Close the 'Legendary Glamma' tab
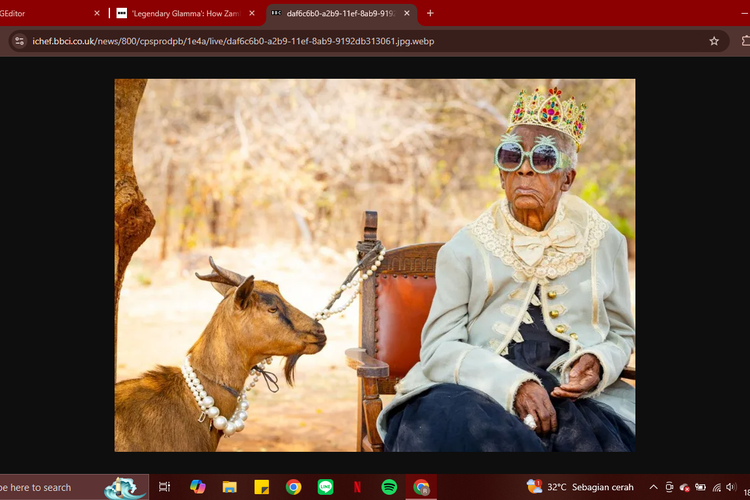This screenshot has height=500, width=750. pyautogui.click(x=252, y=13)
